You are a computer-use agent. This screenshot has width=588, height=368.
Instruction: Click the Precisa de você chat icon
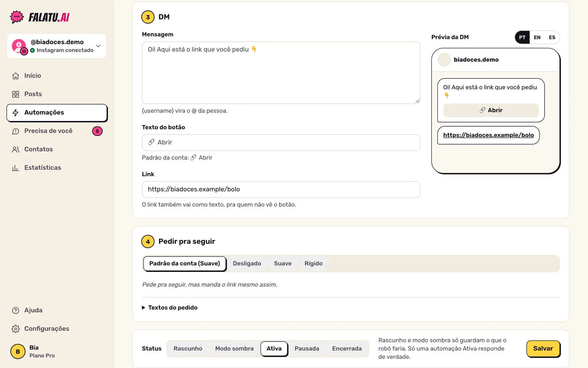pyautogui.click(x=15, y=131)
